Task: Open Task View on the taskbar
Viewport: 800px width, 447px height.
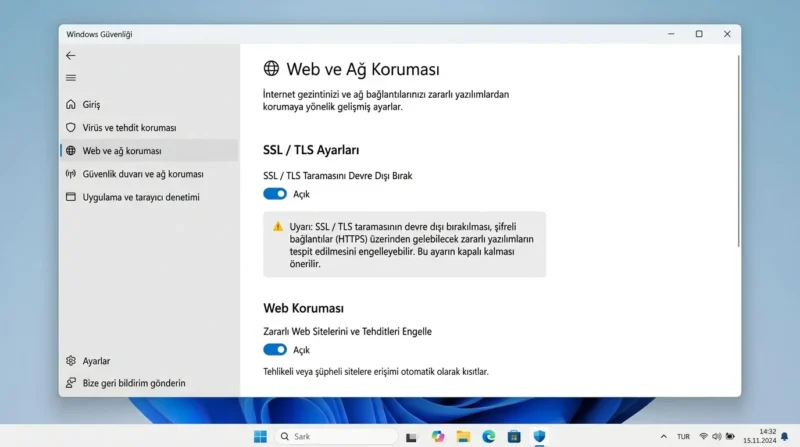Action: [411, 437]
